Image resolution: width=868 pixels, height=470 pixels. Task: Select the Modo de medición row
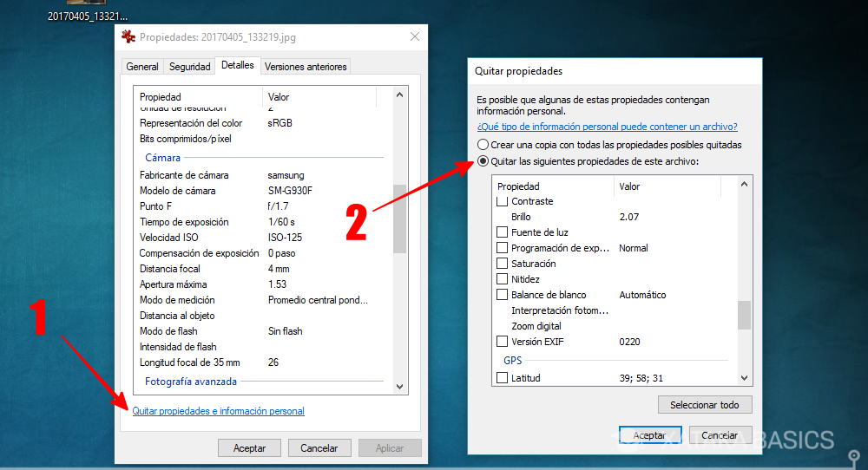tap(263, 300)
